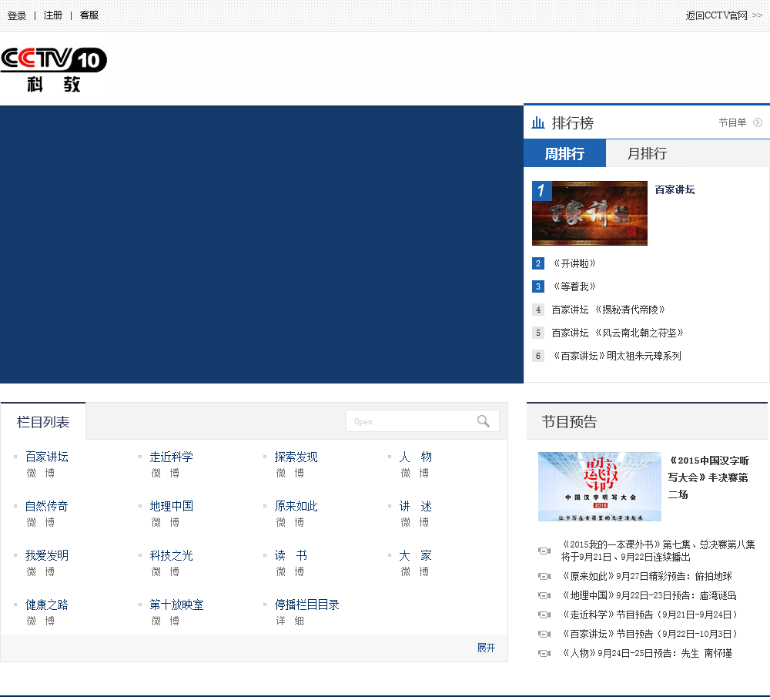Screen dimensions: 770x700
Task: Click 登录 at the top
Action: (x=17, y=15)
